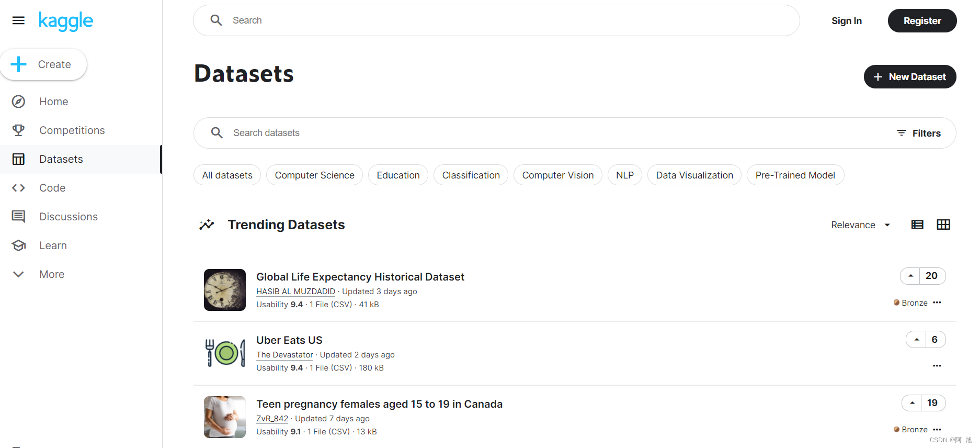The width and height of the screenshot is (980, 448).
Task: Open the Filters panel
Action: 919,133
